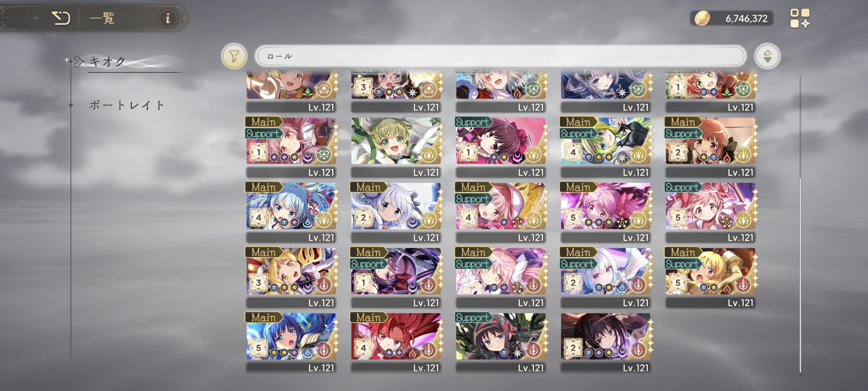Select the purple dark-armored Main Support card
The image size is (868, 391).
(396, 277)
